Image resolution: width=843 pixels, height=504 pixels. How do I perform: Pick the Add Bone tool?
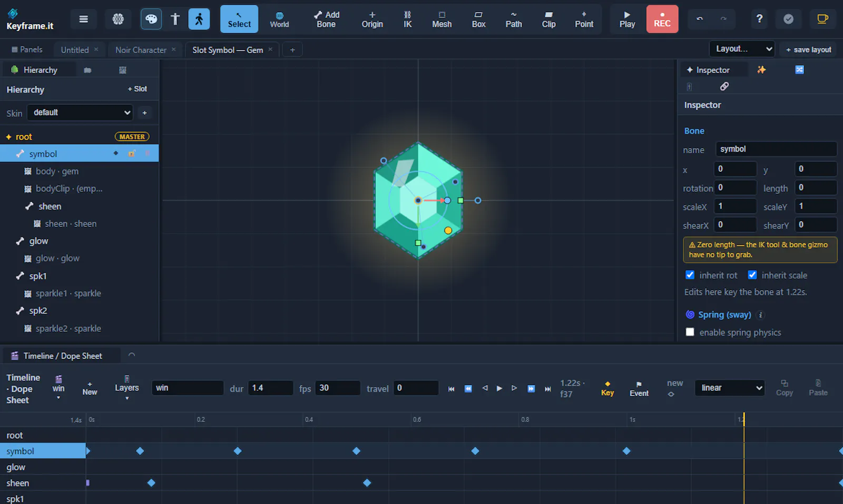point(326,19)
